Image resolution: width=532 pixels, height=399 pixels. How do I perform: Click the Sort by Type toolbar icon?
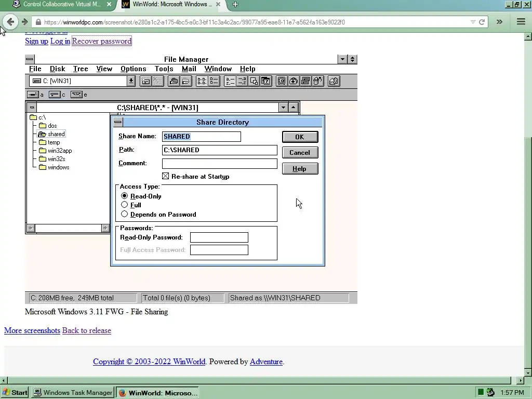pos(242,81)
